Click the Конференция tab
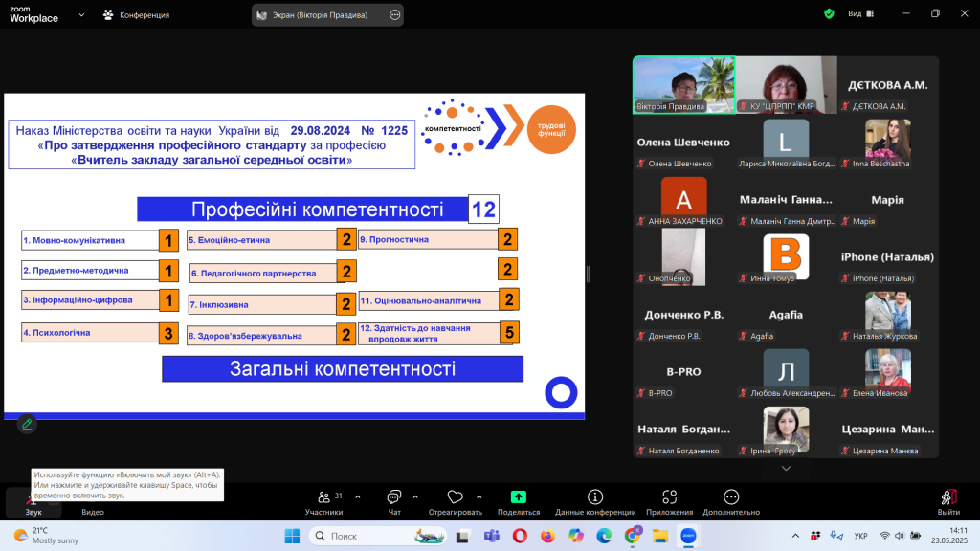This screenshot has width=980, height=551. point(136,15)
